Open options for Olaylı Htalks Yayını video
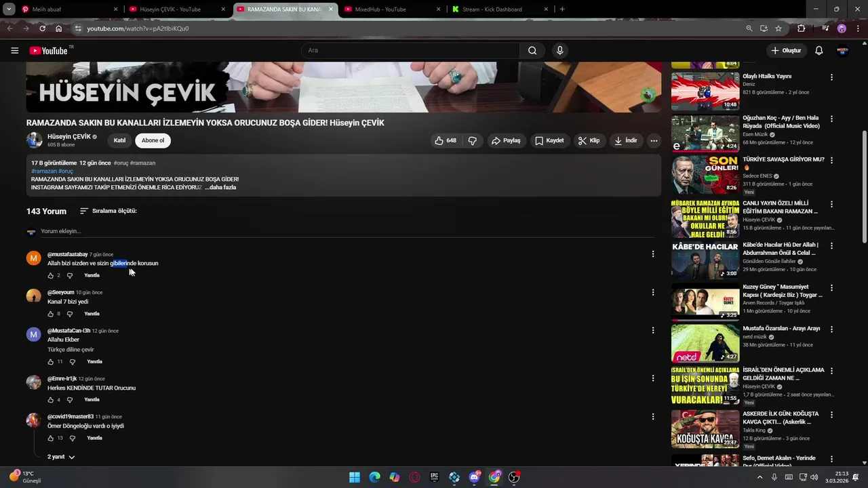The width and height of the screenshot is (868, 488). click(831, 77)
